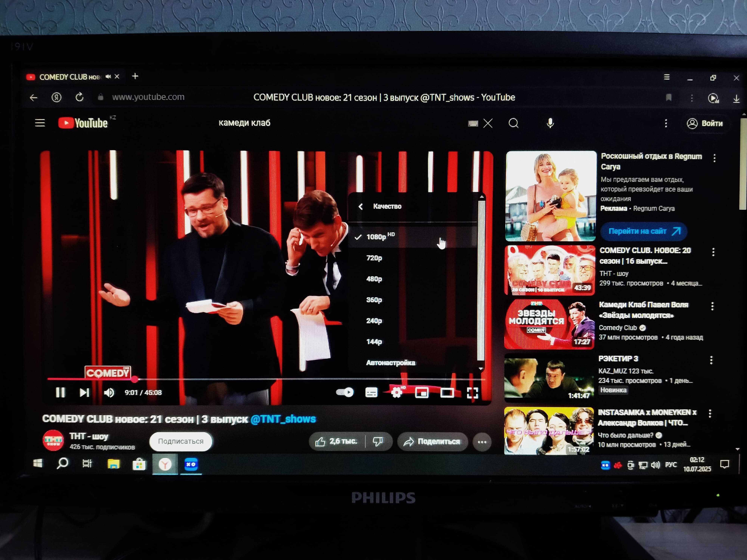
Task: Click the Войти sign-in button
Action: (705, 124)
